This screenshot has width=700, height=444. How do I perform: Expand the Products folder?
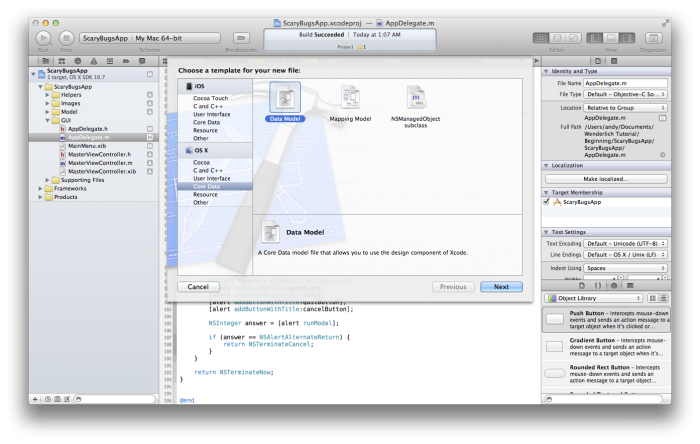point(41,197)
